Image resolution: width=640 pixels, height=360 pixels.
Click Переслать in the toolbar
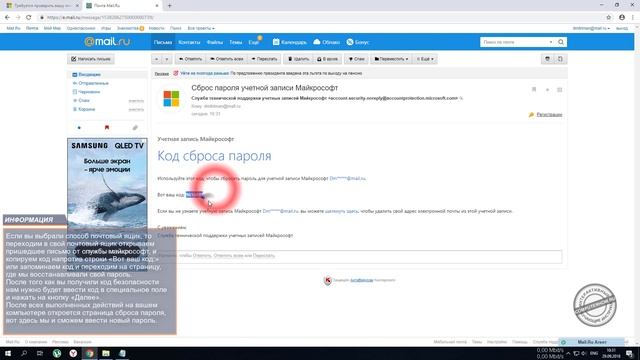264,59
